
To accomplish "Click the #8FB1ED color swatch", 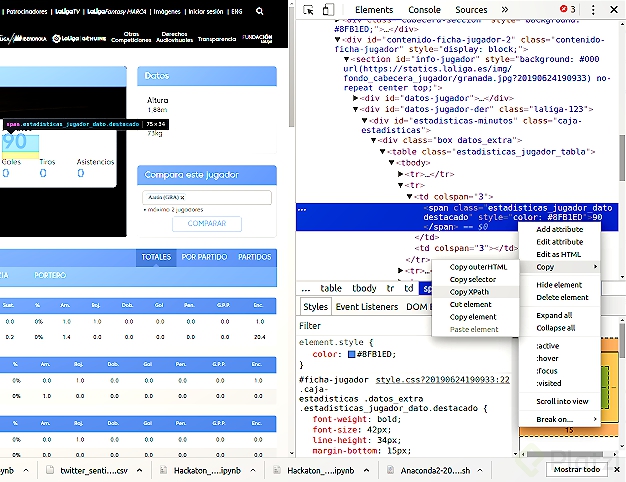I will coord(349,354).
